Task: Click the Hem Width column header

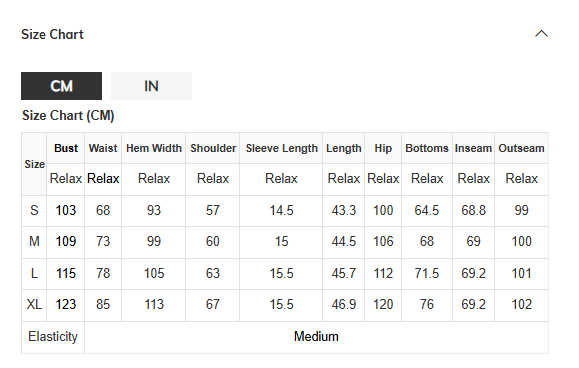Action: tap(154, 148)
